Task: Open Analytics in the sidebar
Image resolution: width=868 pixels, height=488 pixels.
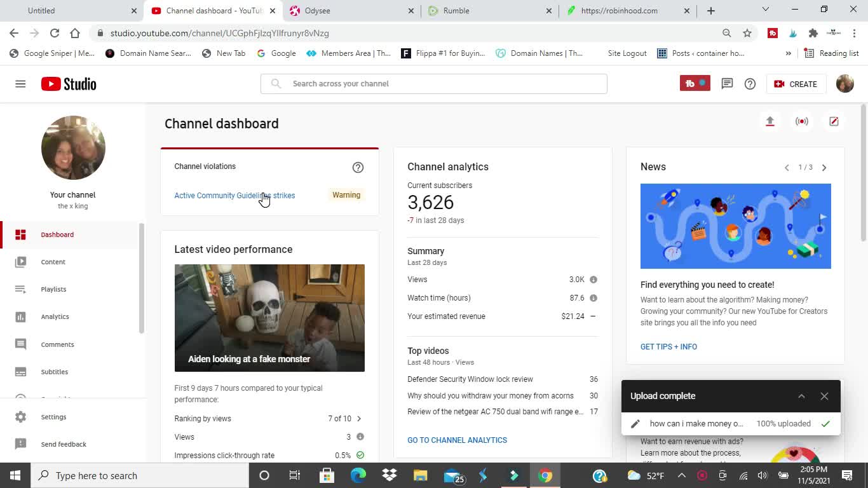Action: (70, 316)
